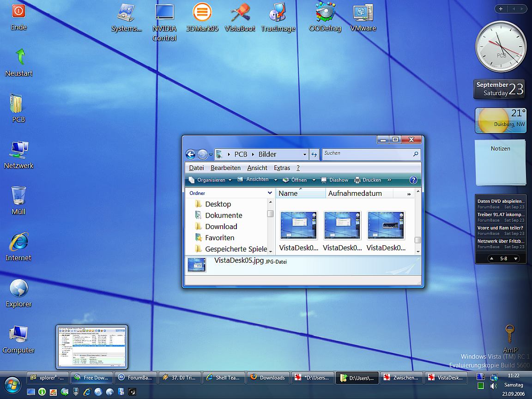
Task: Select Favoriten in folder tree
Action: [215, 237]
